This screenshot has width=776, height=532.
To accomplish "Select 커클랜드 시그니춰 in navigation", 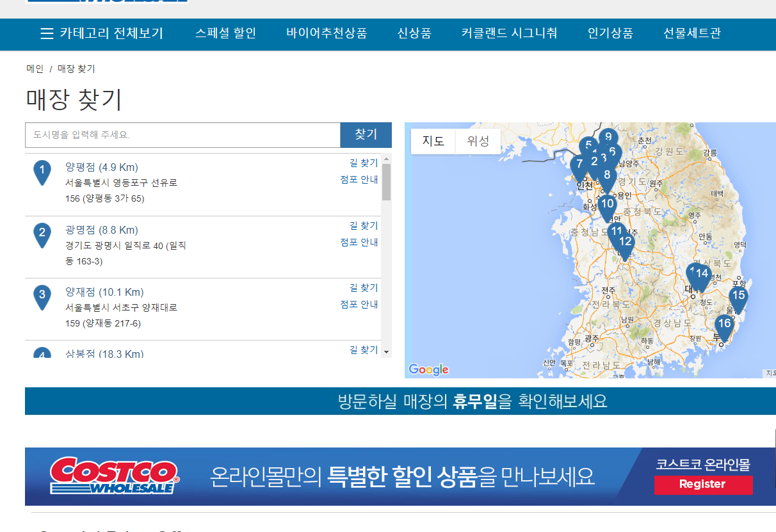I will pyautogui.click(x=510, y=33).
